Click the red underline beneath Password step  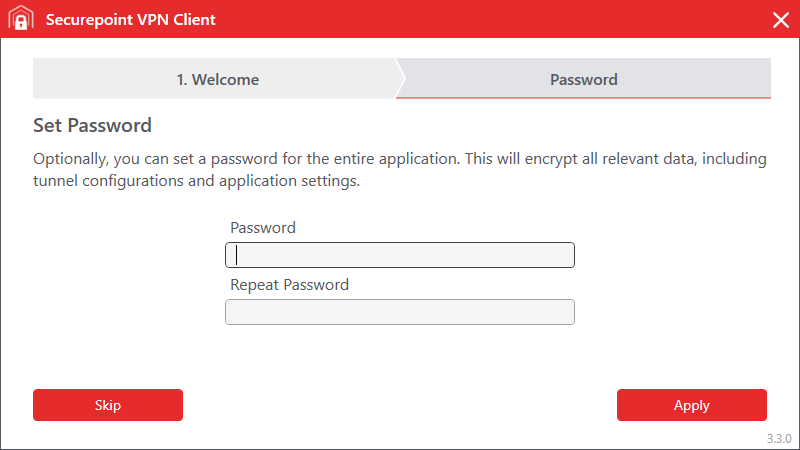584,98
